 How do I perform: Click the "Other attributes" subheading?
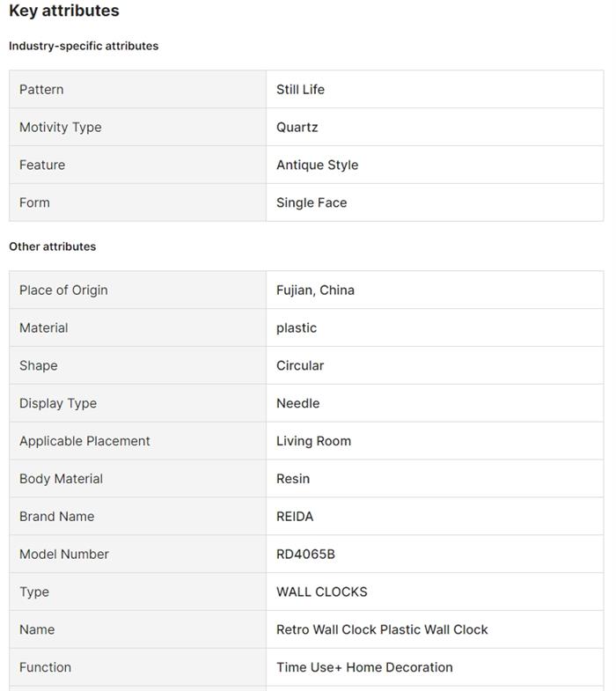53,246
